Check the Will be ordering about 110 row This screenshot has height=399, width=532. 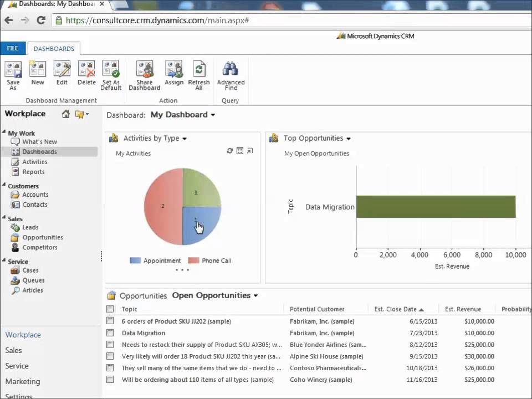coord(110,379)
